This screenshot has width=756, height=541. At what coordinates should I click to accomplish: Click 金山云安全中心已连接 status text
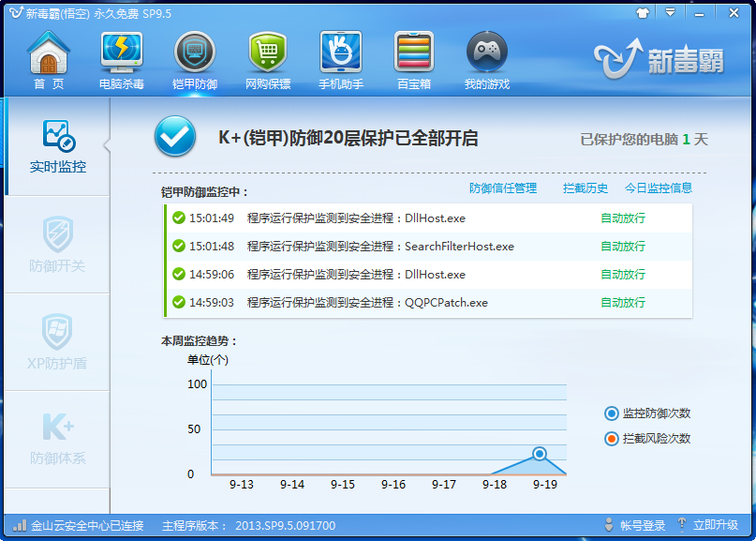click(x=87, y=526)
